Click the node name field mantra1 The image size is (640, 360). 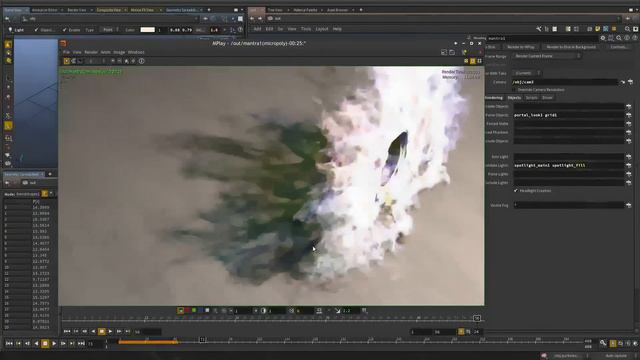tap(542, 38)
